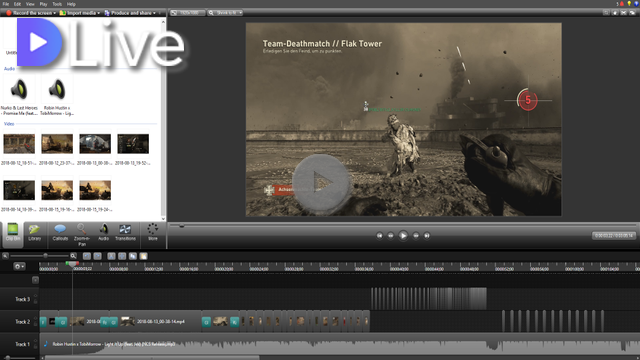The width and height of the screenshot is (640, 360).
Task: Open Audio tools tab
Action: click(103, 233)
